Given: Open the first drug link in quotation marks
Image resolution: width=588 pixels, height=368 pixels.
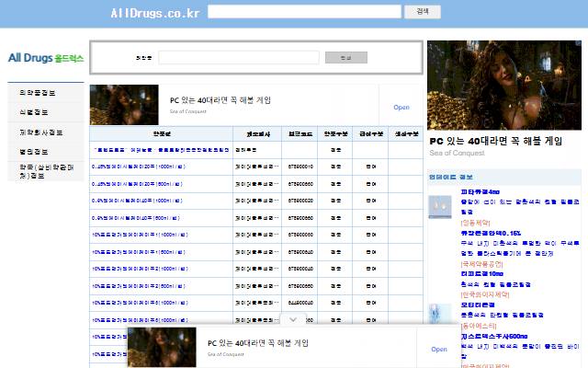Looking at the screenshot, I should [x=161, y=150].
